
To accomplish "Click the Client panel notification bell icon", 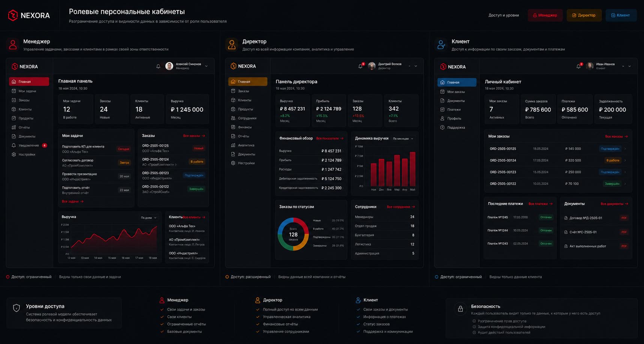I will pos(579,66).
